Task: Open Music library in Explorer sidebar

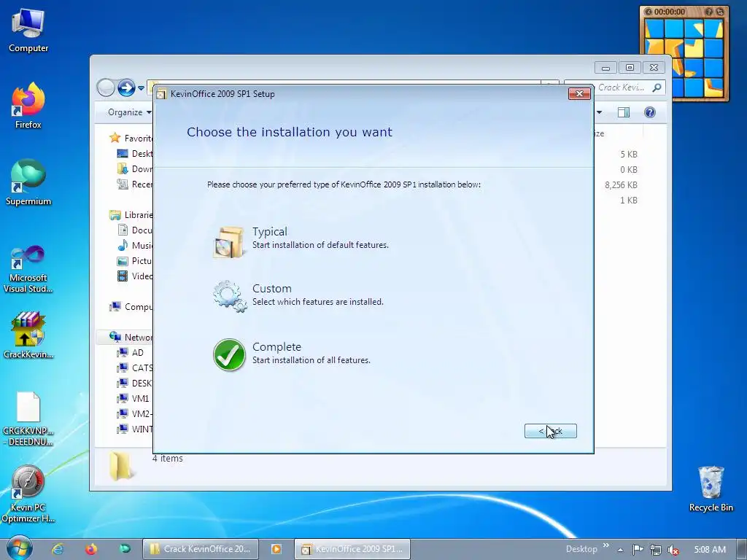Action: click(135, 245)
